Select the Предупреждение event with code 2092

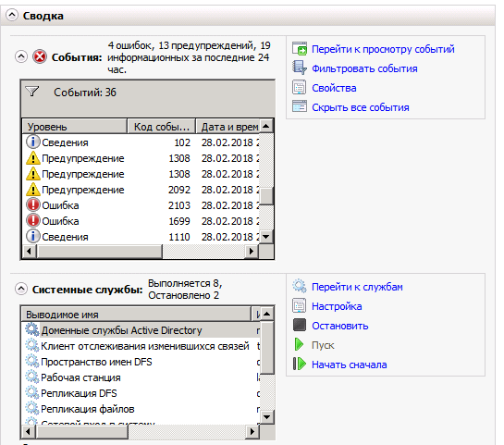coord(141,190)
